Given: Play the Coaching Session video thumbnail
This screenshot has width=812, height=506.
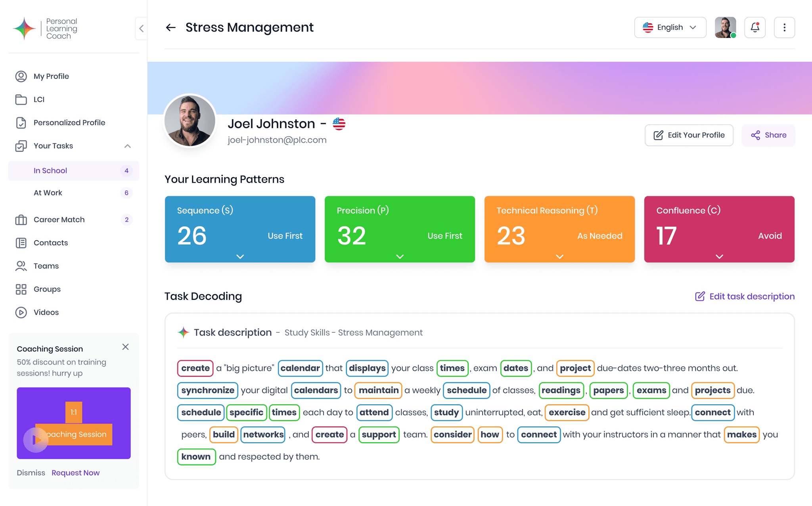Looking at the screenshot, I should 35,439.
